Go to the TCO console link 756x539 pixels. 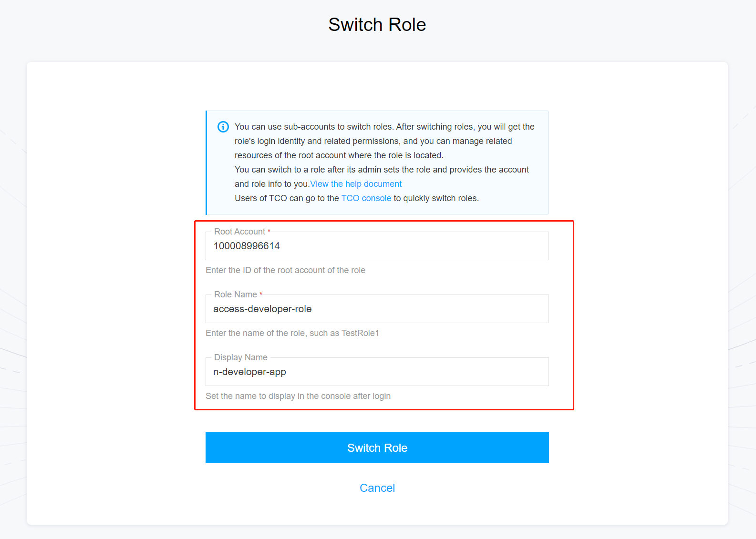click(x=366, y=198)
